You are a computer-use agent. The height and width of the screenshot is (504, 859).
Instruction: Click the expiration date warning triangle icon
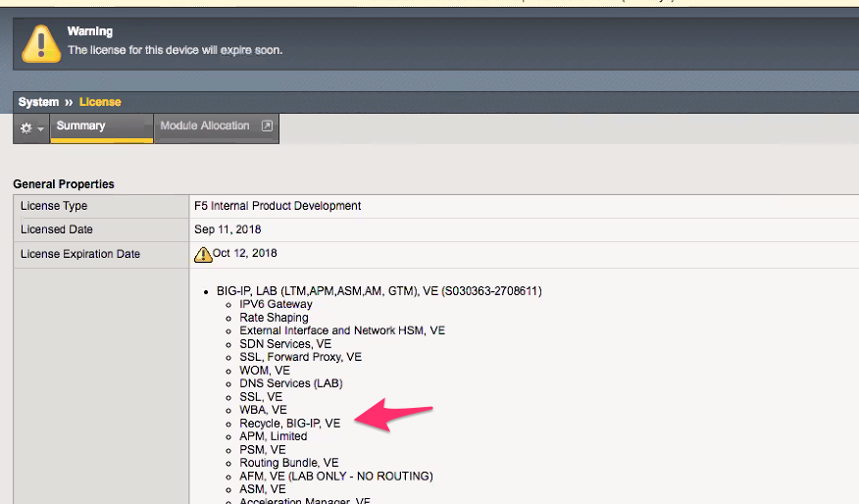point(203,254)
